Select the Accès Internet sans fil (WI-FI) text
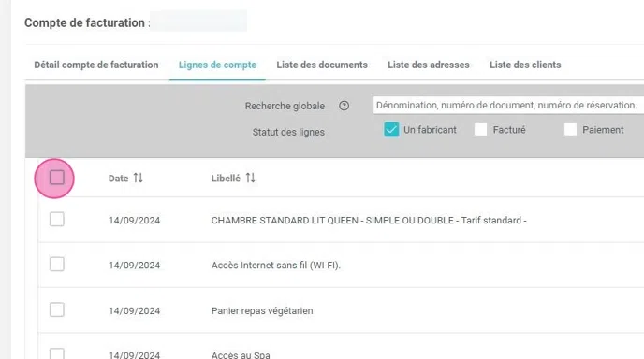Screen dimensions: 644x359 click(x=275, y=266)
